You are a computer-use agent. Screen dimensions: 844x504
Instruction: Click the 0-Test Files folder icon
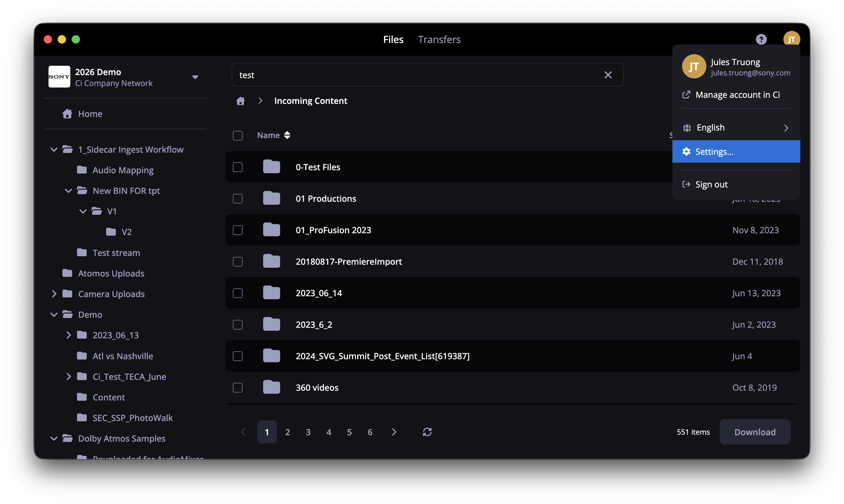[271, 167]
